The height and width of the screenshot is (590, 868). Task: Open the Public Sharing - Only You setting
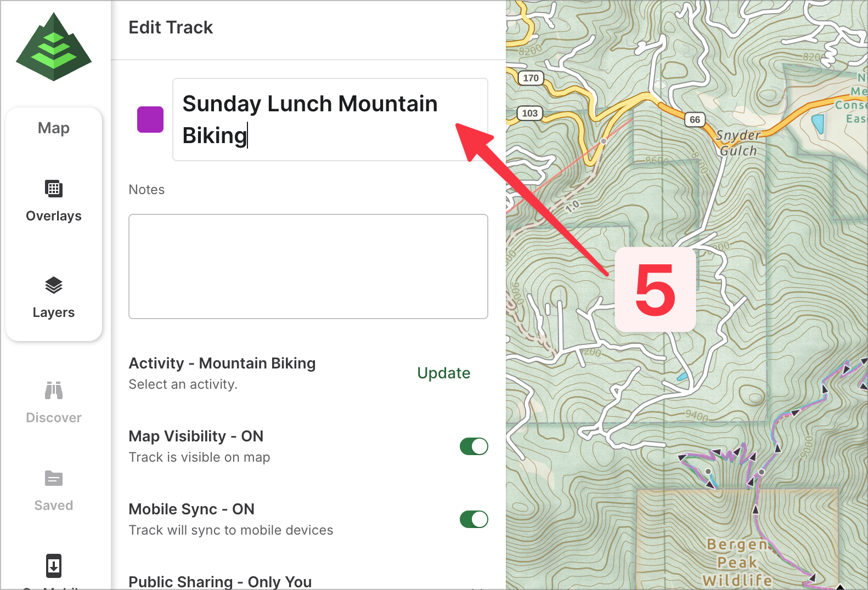[x=220, y=581]
